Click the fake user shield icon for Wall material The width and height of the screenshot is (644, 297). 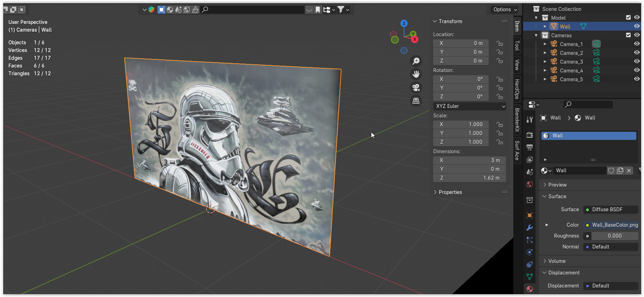tap(611, 170)
